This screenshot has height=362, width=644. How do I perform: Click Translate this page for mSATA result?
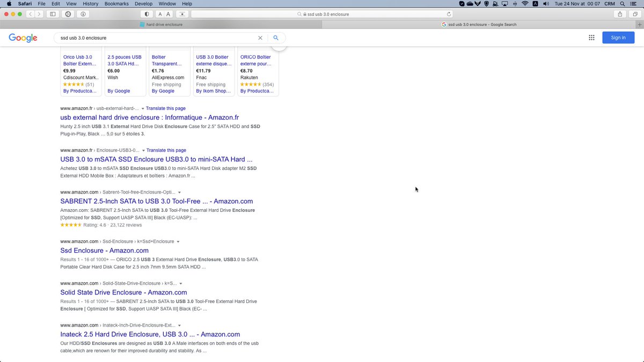166,150
